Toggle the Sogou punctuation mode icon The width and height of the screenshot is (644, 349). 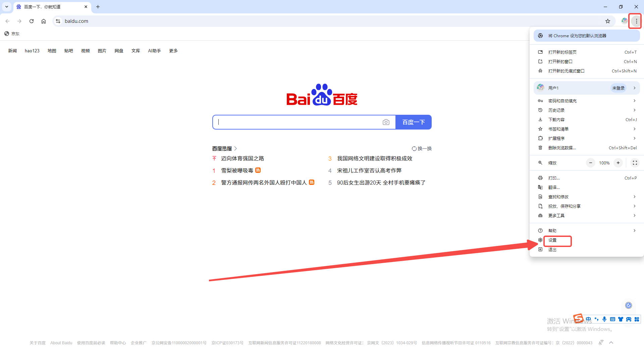(596, 319)
